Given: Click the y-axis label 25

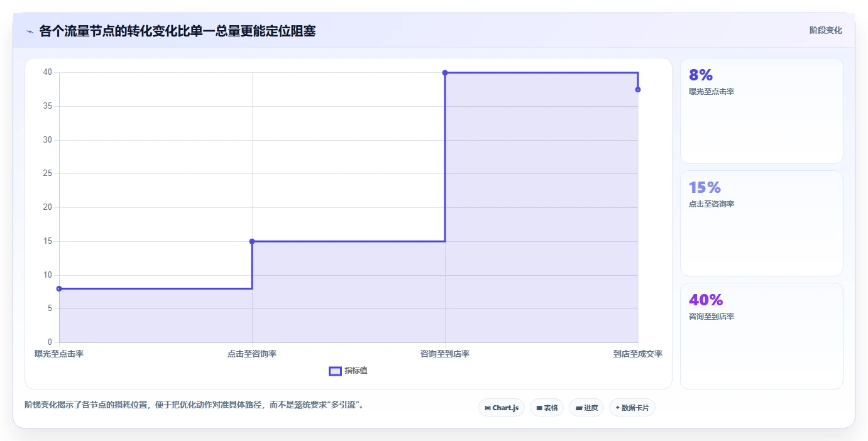Looking at the screenshot, I should tap(47, 173).
